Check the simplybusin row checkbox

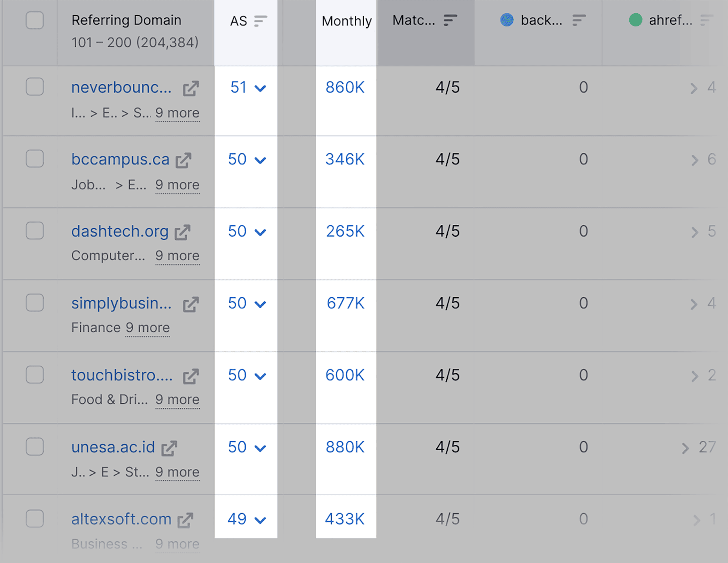35,303
